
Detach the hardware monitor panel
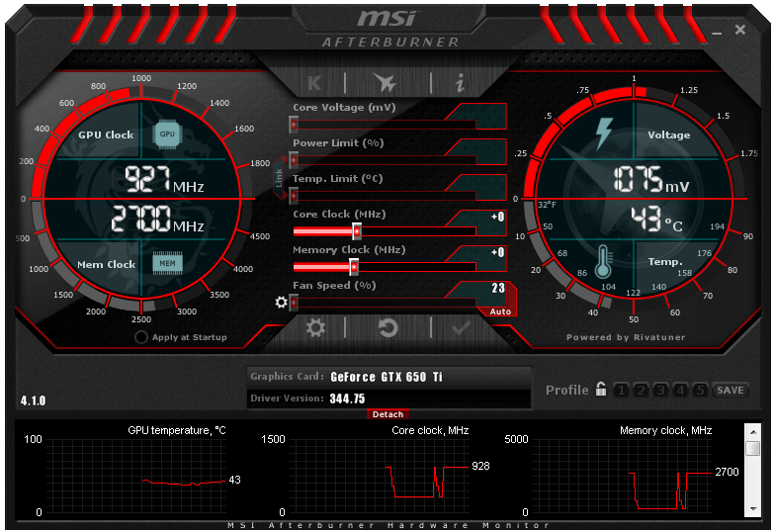coord(387,414)
